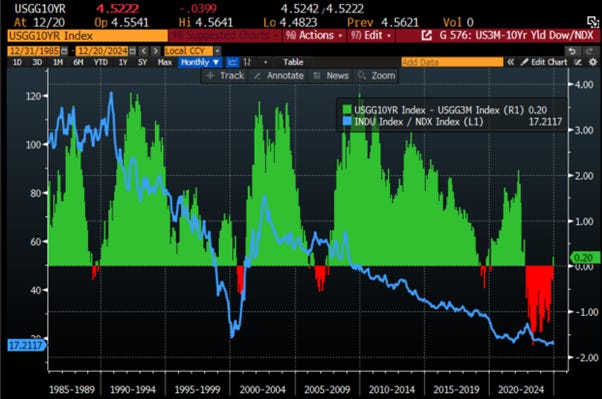Viewport: 602px width, 399px height.
Task: Toggle News overlay on chart
Action: pyautogui.click(x=331, y=76)
